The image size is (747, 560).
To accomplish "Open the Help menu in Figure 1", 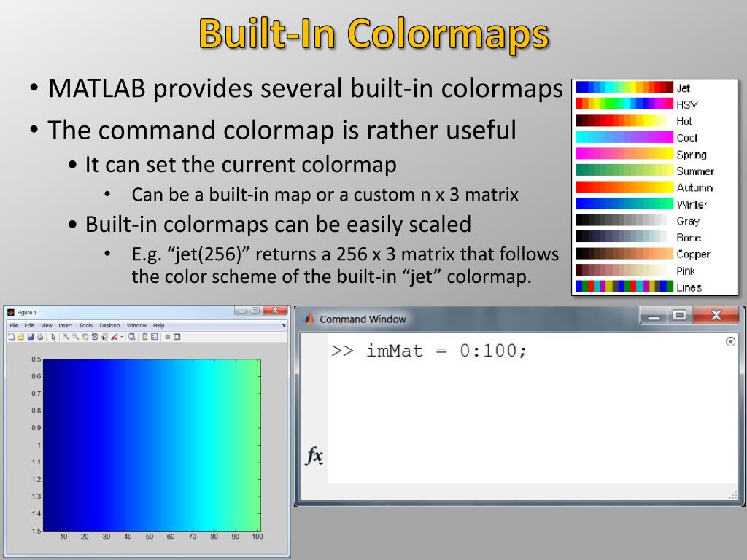I will tap(158, 326).
